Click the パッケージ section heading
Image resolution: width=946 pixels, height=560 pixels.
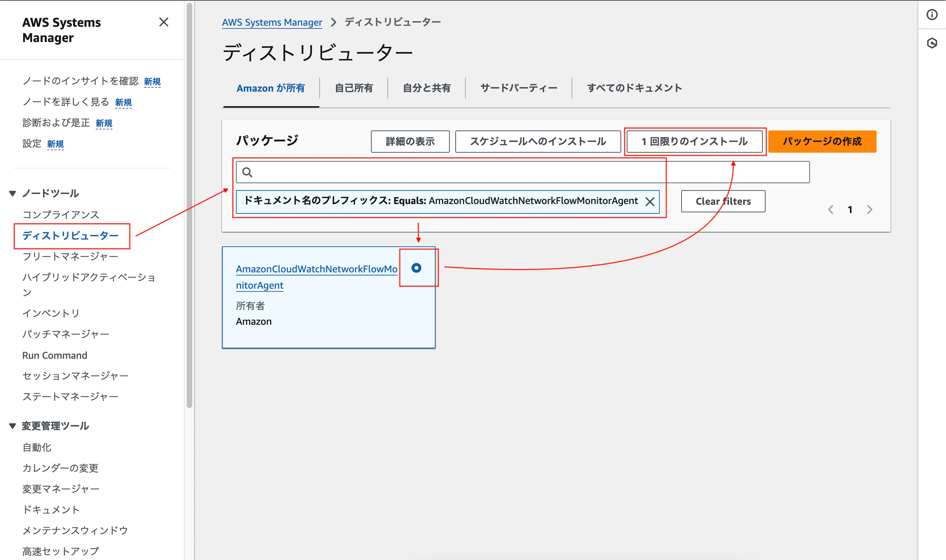(x=267, y=141)
